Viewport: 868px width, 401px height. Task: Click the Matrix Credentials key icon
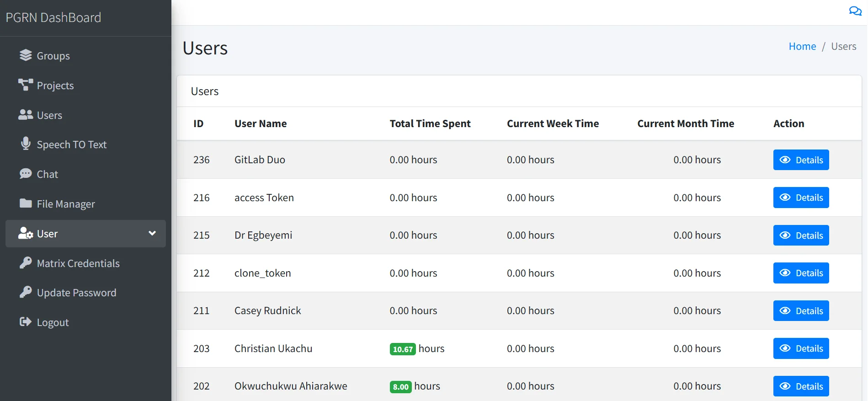tap(26, 263)
